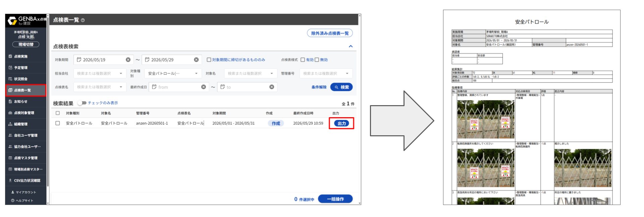This screenshot has height=217, width=644.
Task: Open calendar icon for 2026/05/29 field
Action: tap(147, 60)
